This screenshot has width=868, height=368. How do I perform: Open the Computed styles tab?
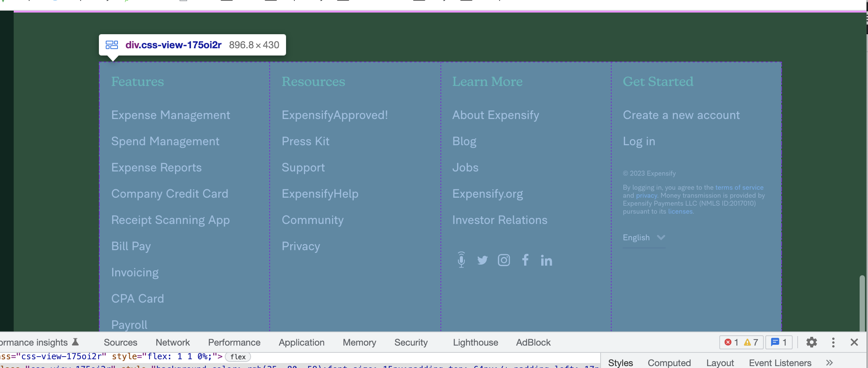point(669,363)
